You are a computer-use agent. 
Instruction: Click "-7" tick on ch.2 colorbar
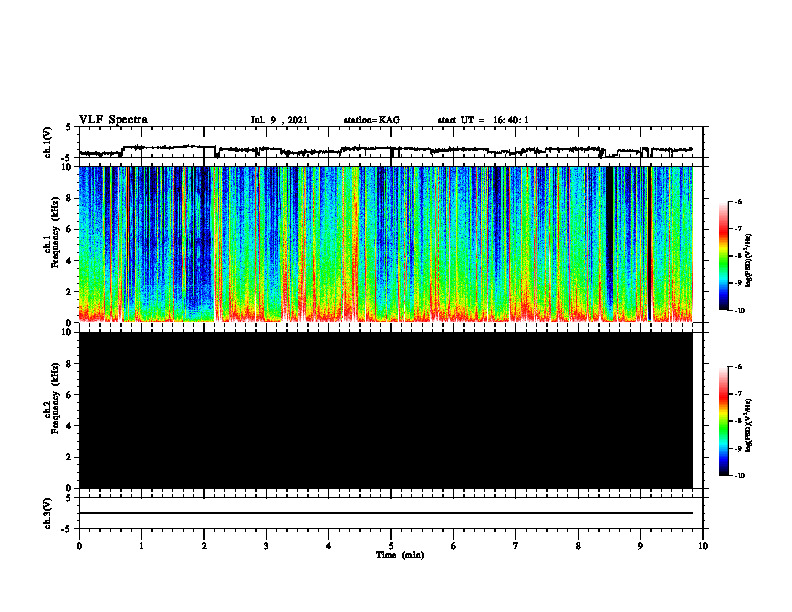[x=737, y=394]
